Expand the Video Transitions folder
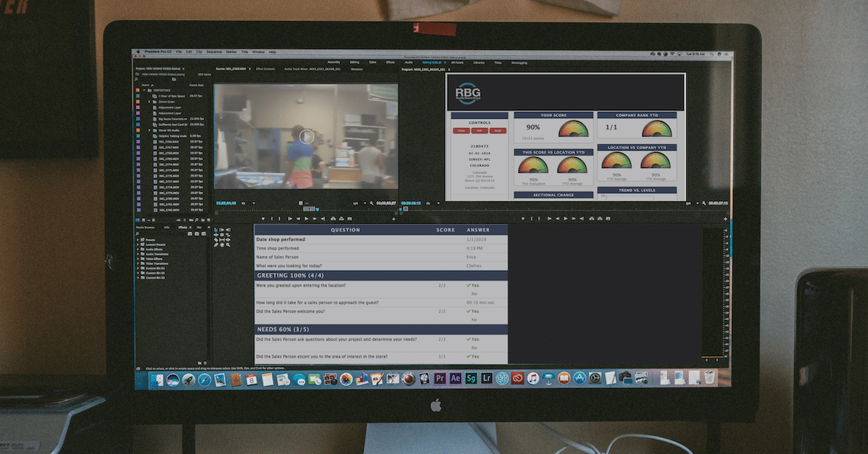Screen dimensions: 868x454 point(138,263)
